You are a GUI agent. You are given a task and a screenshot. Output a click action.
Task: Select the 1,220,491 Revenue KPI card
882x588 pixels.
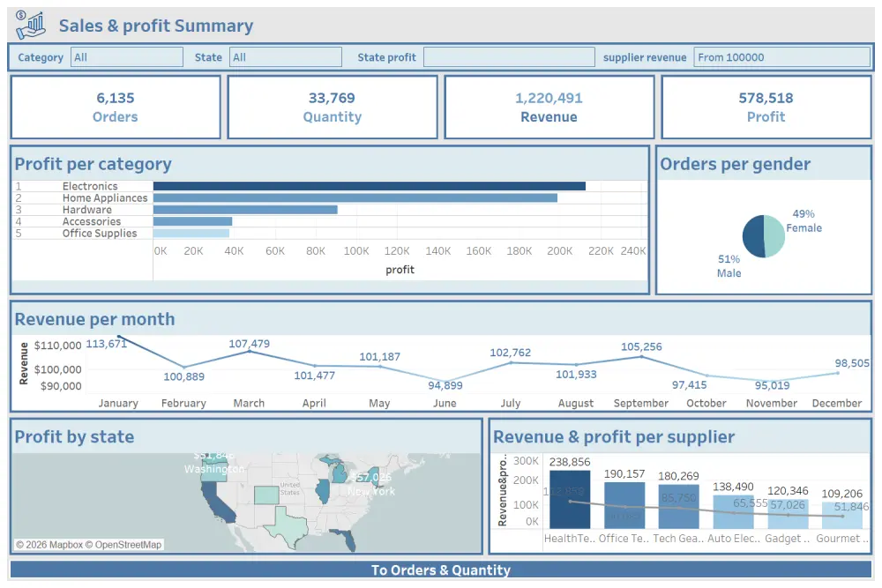coord(549,106)
